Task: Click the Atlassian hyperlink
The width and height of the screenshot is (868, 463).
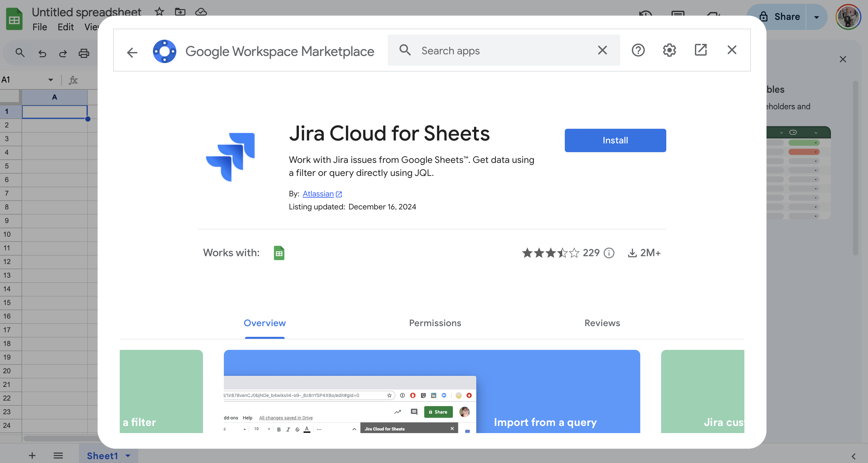Action: pyautogui.click(x=319, y=193)
